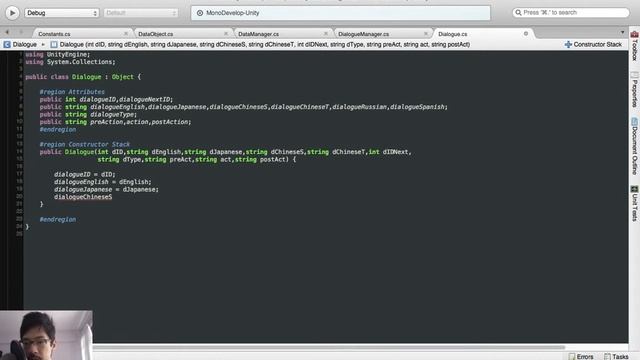Click the plus icon beside Constructor Stack

pyautogui.click(x=568, y=44)
